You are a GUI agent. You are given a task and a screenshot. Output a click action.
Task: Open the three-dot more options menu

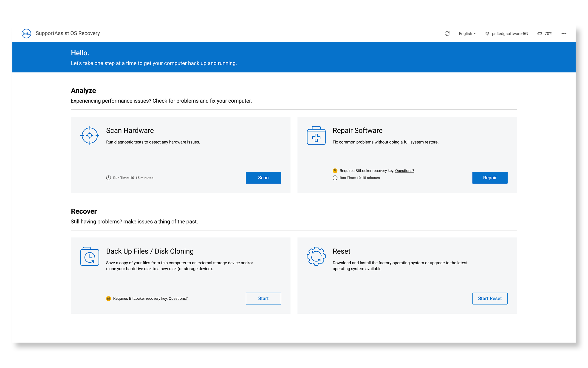pyautogui.click(x=564, y=34)
